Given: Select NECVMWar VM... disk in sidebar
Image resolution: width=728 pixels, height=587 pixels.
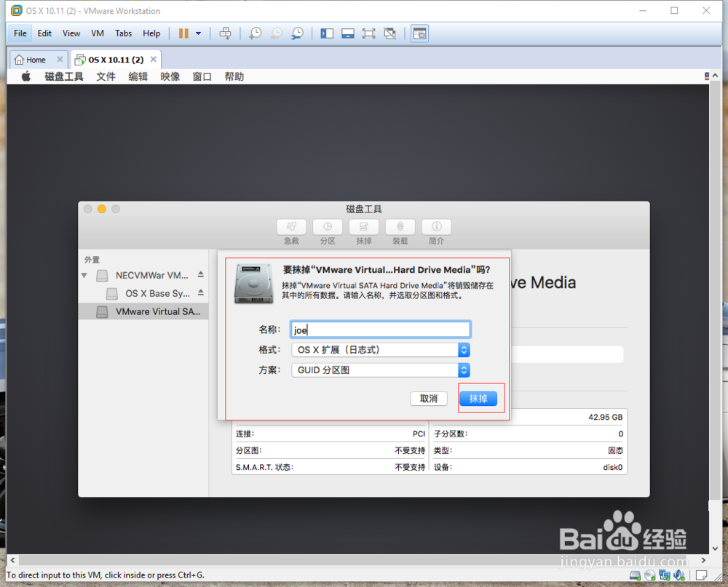Looking at the screenshot, I should [x=143, y=275].
